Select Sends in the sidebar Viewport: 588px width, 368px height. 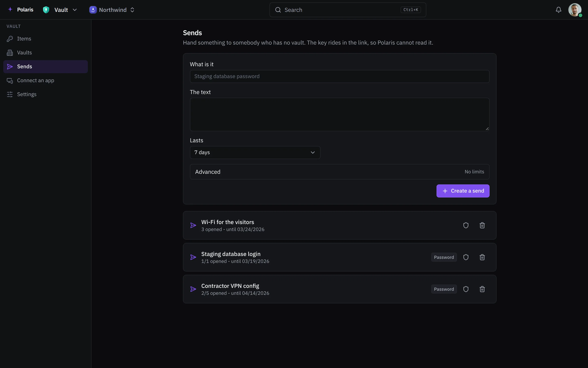point(46,67)
